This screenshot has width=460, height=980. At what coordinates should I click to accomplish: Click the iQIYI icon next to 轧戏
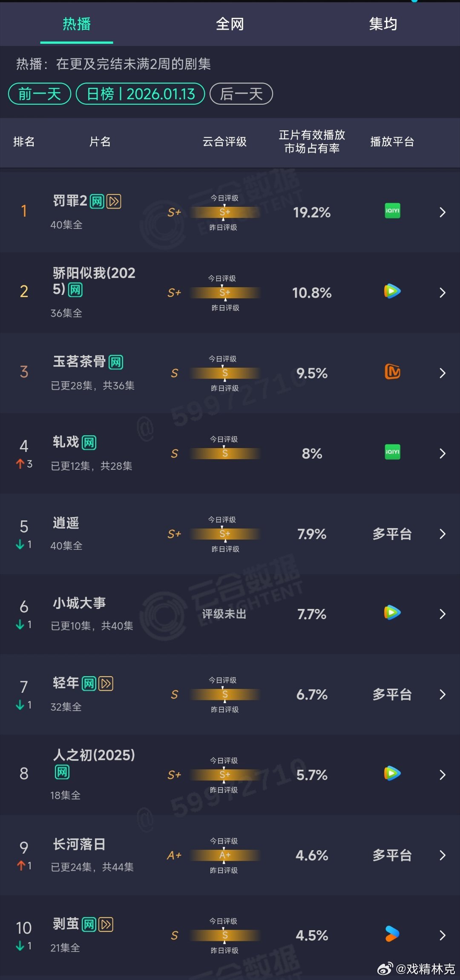click(x=391, y=452)
